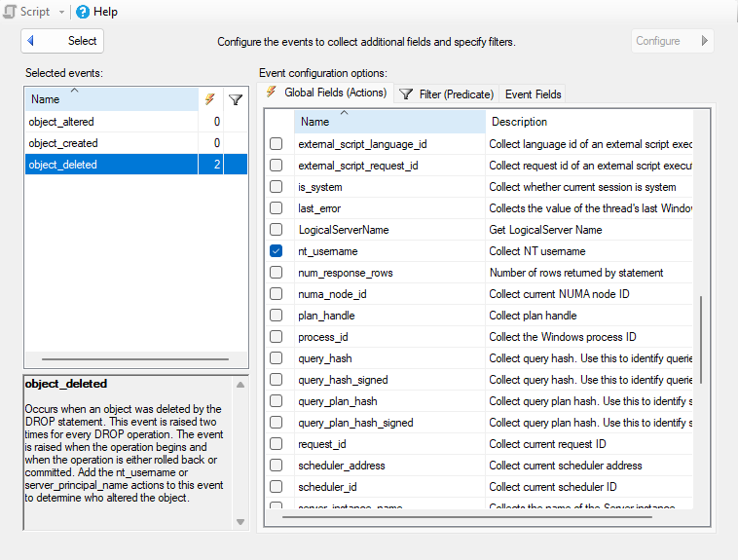Image resolution: width=738 pixels, height=560 pixels.
Task: Check the query_hash checkbox
Action: pyautogui.click(x=277, y=358)
